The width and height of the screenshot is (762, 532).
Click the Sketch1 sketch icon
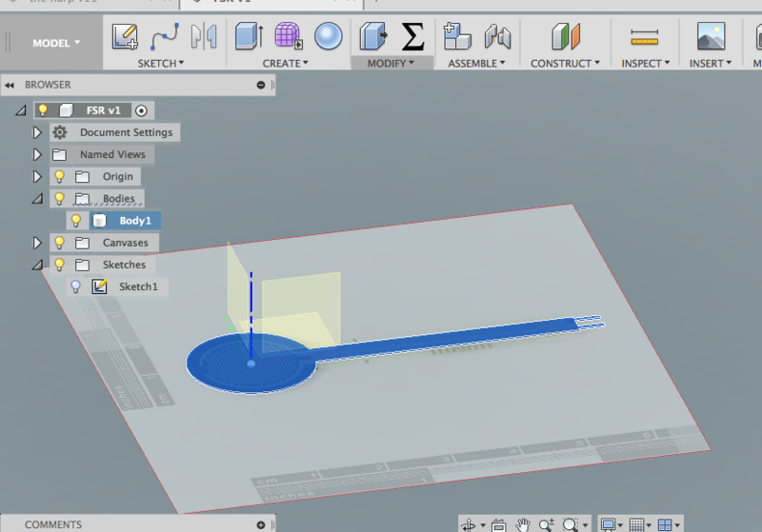click(x=100, y=286)
